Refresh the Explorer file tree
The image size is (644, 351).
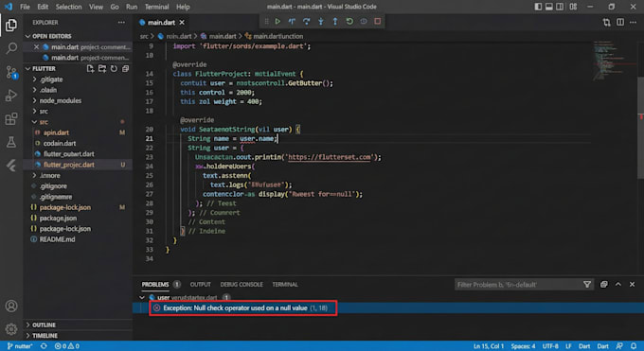tap(114, 68)
